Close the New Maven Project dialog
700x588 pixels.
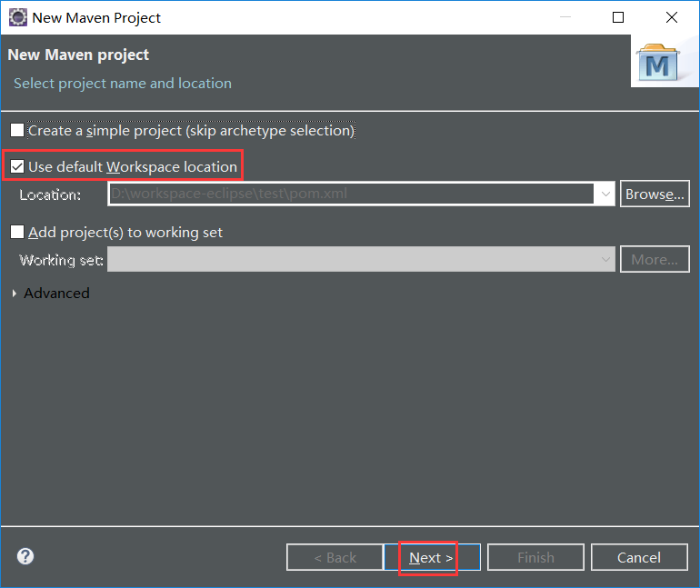(672, 17)
